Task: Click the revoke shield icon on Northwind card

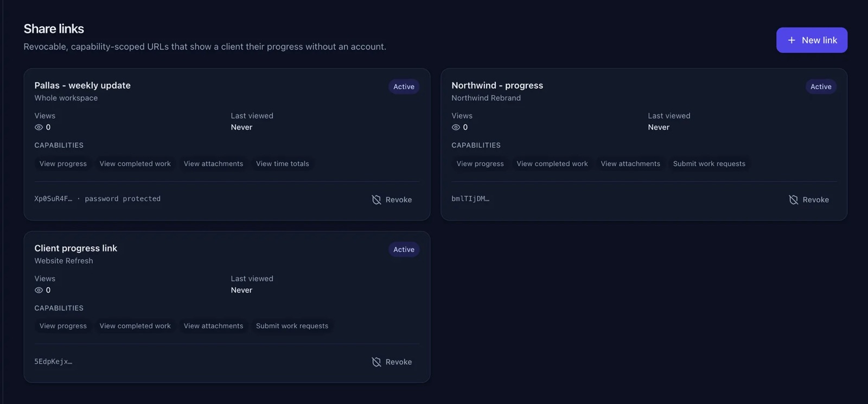Action: pos(794,200)
